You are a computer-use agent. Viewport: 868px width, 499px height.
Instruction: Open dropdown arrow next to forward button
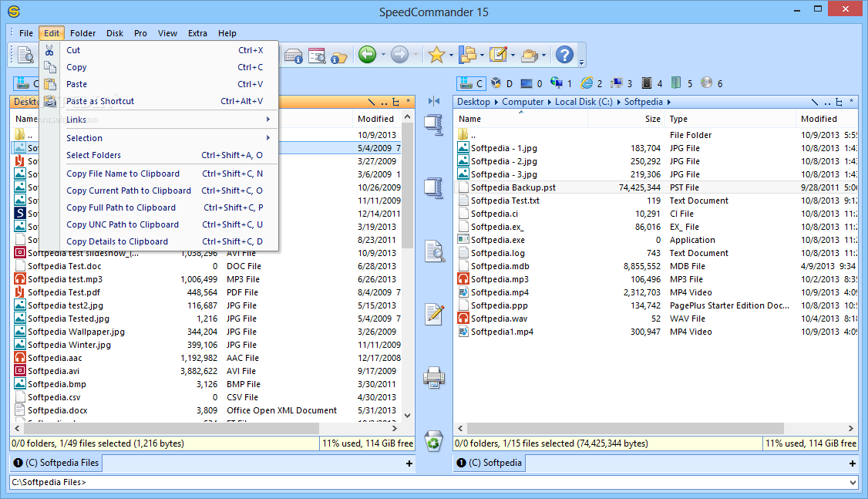(415, 56)
